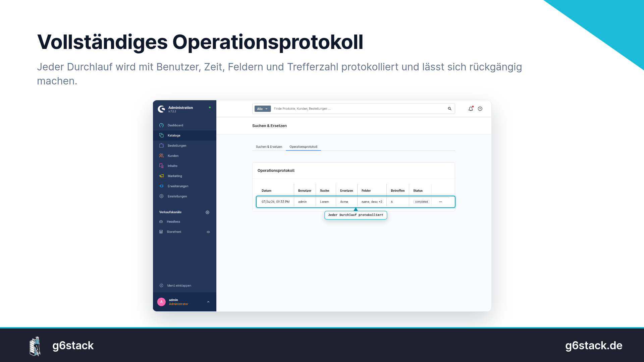Click the Storefront channel icon
Screen dimensions: 644x362
pos(161,232)
